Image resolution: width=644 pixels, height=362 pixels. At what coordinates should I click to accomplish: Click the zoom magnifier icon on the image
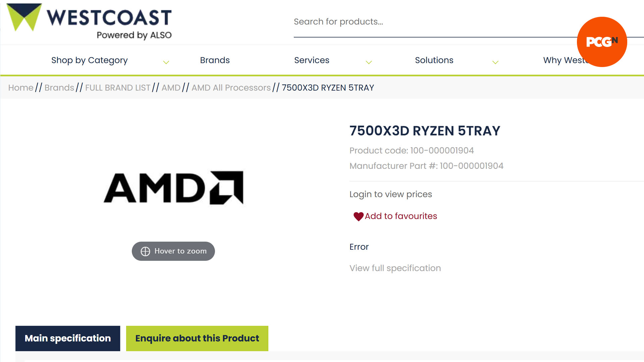coord(146,251)
